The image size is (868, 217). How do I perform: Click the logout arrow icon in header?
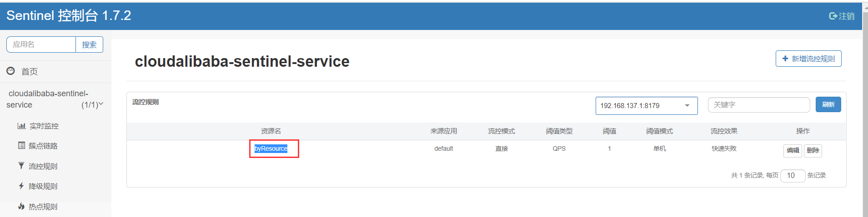[x=833, y=16]
